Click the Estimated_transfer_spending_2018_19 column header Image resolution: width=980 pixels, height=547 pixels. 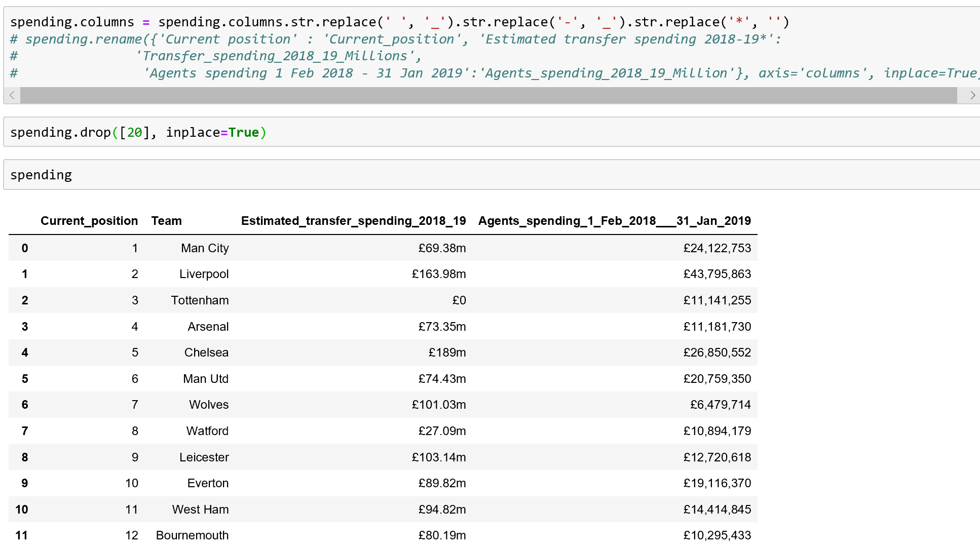353,221
